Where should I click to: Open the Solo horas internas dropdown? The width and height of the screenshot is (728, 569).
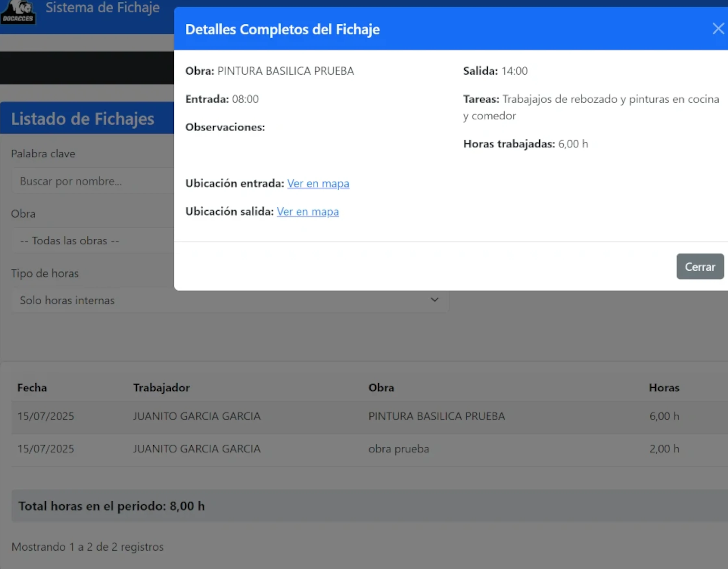tap(230, 300)
